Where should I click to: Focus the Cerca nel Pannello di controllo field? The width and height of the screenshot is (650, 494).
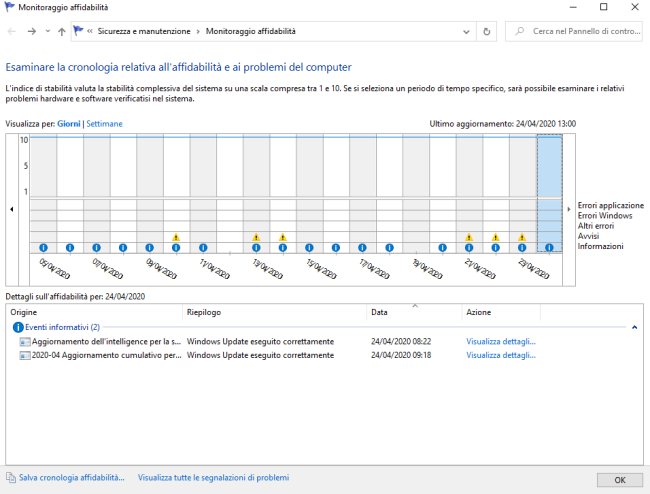575,31
